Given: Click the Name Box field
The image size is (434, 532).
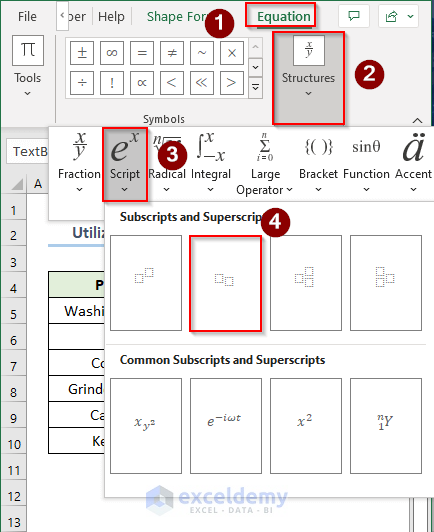Looking at the screenshot, I should (28, 151).
